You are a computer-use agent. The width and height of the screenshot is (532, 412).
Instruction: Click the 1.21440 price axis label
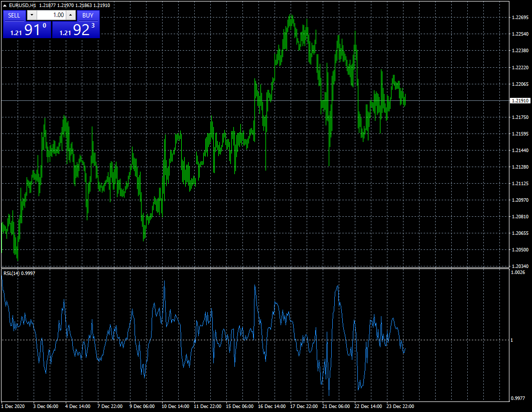[520, 151]
